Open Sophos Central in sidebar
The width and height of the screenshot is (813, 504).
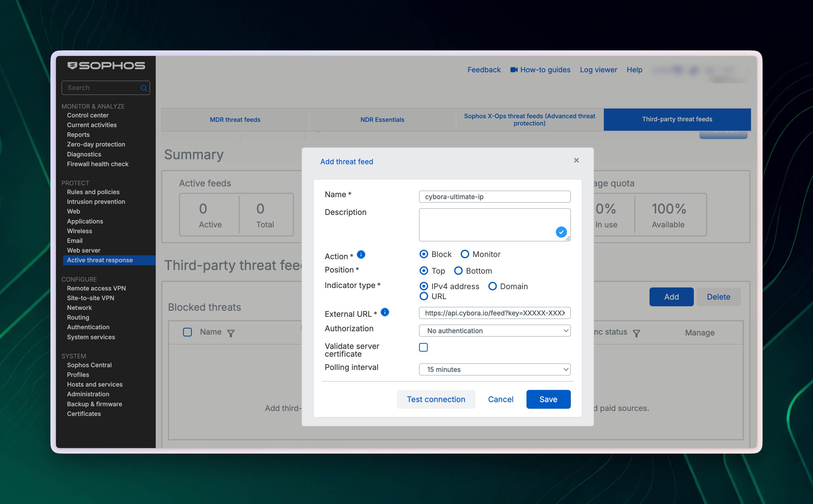point(90,365)
